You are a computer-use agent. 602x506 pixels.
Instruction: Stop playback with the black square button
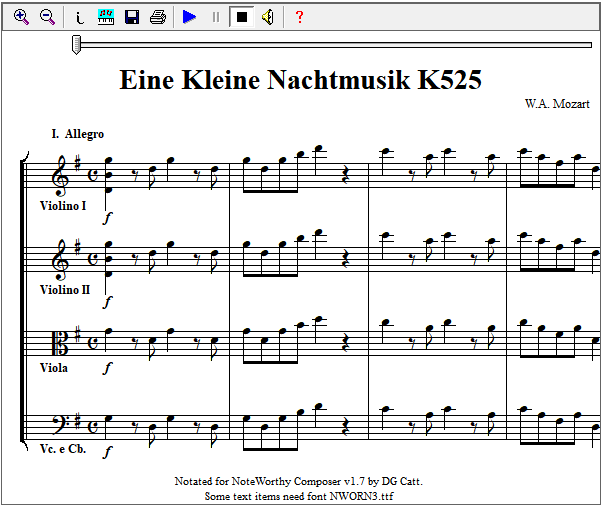point(242,17)
